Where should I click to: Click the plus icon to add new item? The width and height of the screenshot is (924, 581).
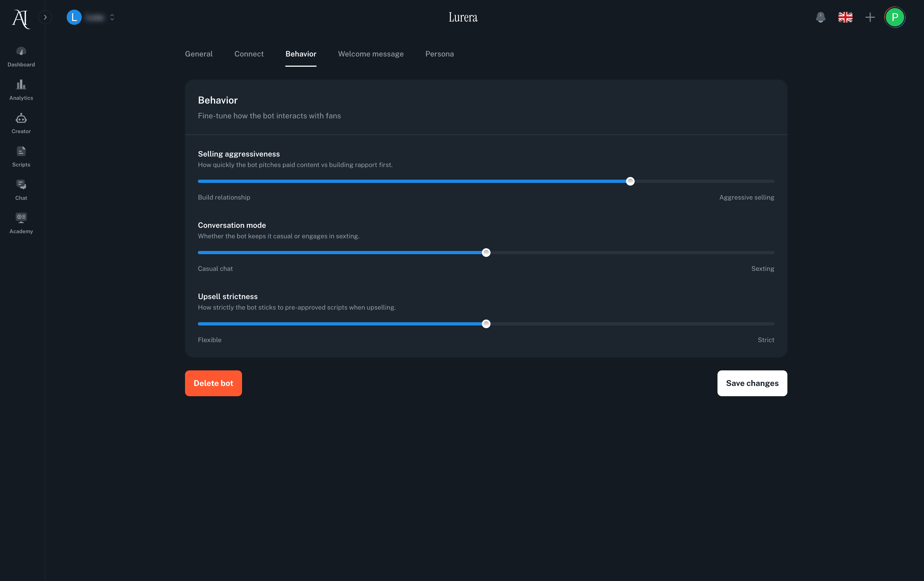coord(870,17)
